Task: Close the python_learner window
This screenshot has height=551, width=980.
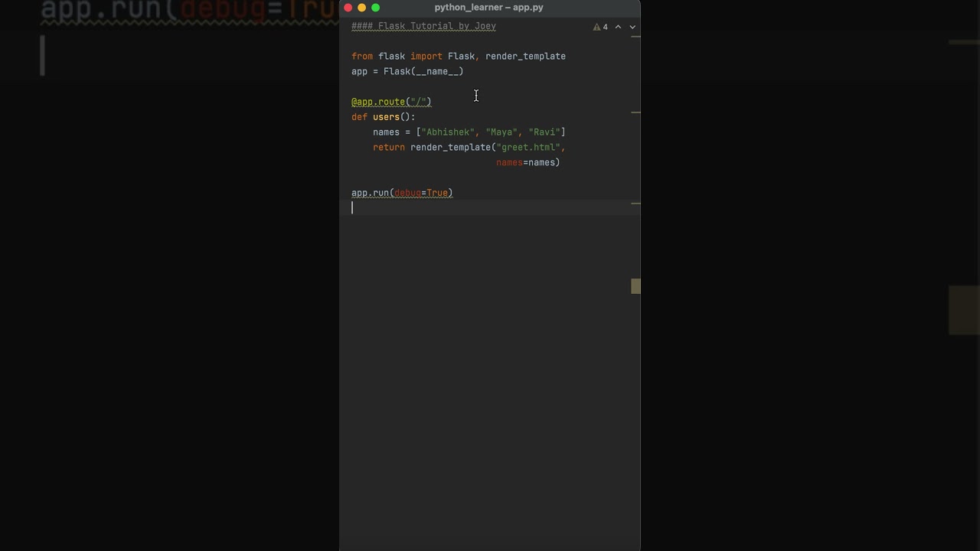Action: point(348,8)
